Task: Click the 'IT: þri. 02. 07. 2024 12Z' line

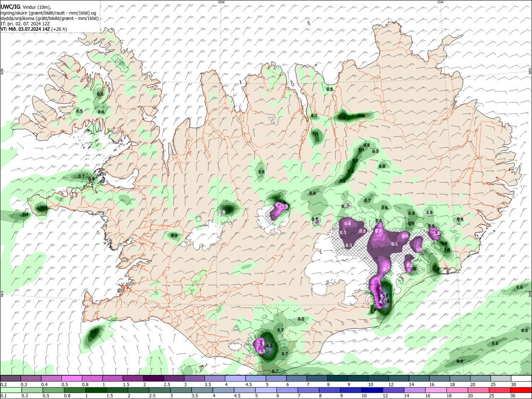Action: (x=25, y=24)
